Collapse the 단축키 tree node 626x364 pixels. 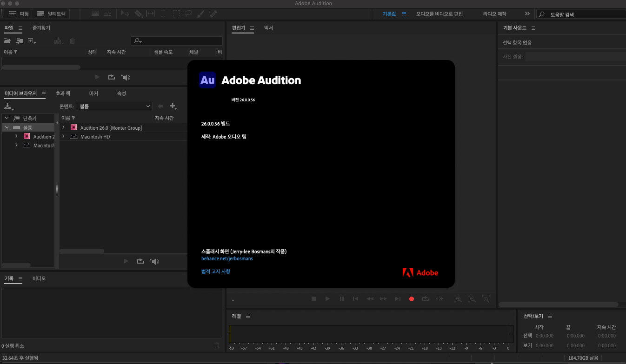click(7, 118)
